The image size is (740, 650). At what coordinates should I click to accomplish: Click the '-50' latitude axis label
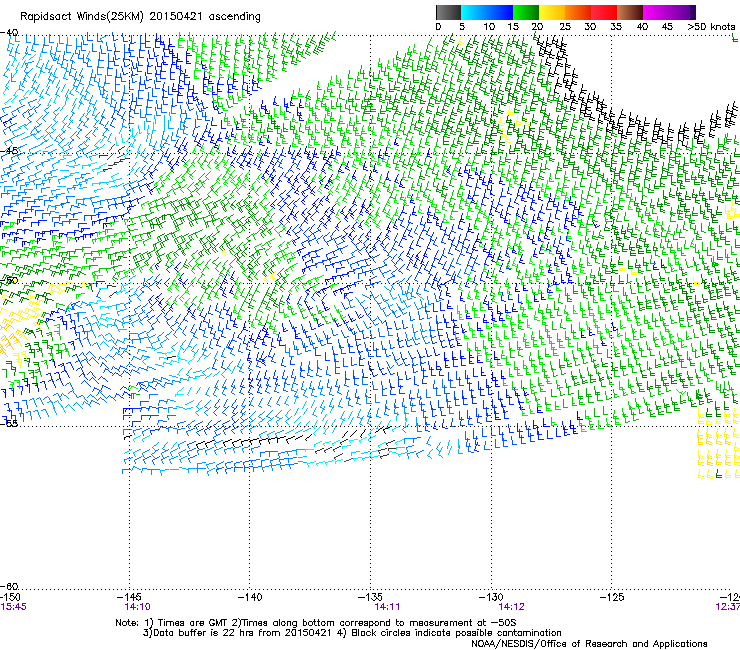(9, 280)
